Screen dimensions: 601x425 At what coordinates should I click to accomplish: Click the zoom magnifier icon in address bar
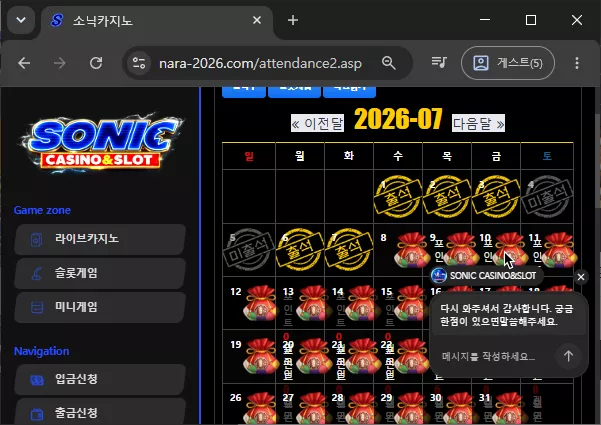(x=389, y=63)
